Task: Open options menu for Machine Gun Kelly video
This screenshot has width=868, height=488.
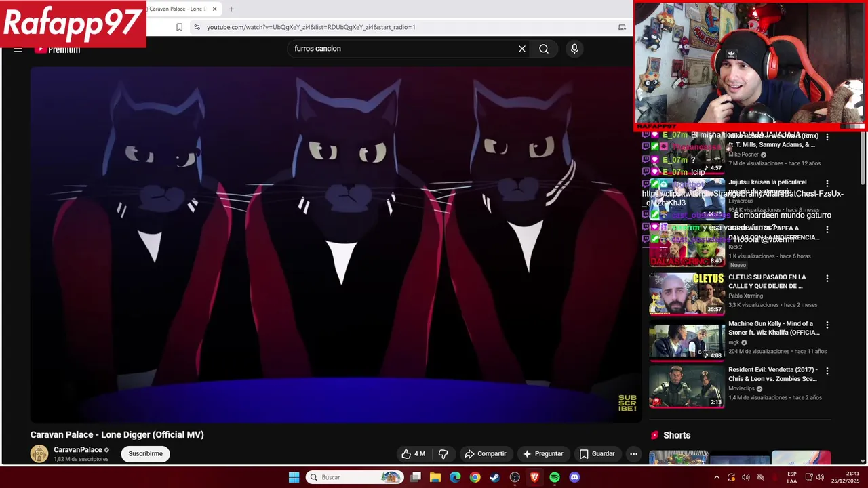Action: coord(827,325)
